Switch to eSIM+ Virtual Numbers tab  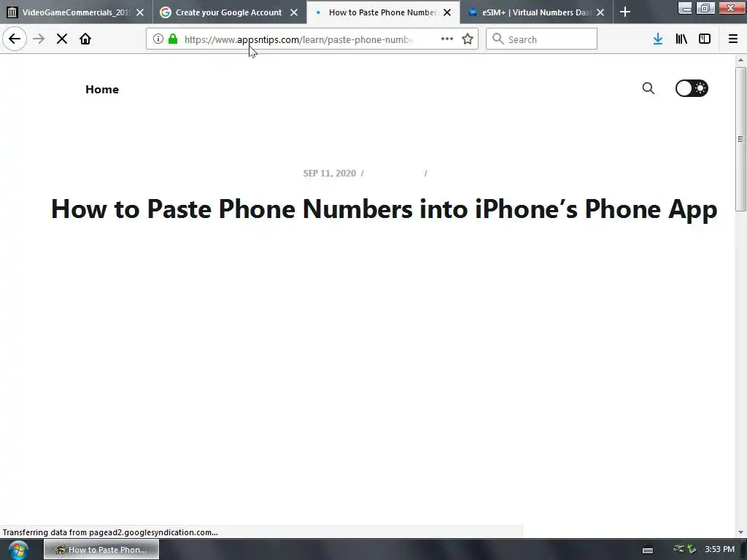(536, 12)
